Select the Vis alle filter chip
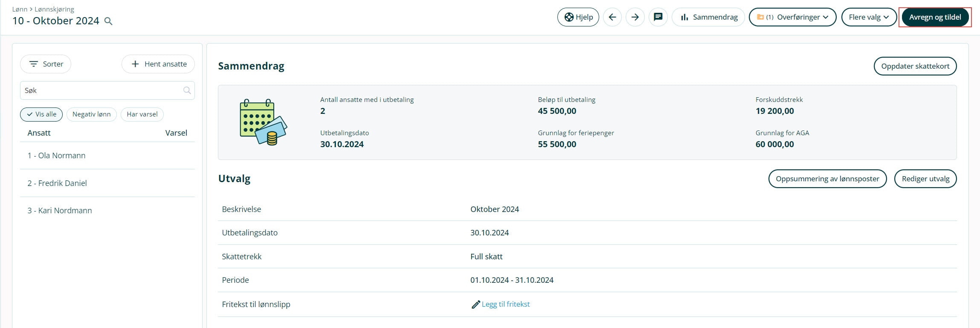 [41, 114]
